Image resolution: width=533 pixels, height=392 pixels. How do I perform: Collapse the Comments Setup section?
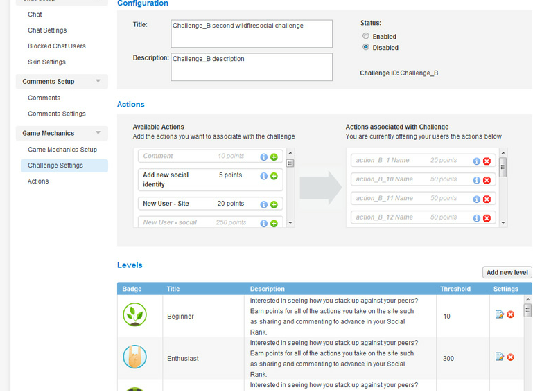tap(98, 81)
